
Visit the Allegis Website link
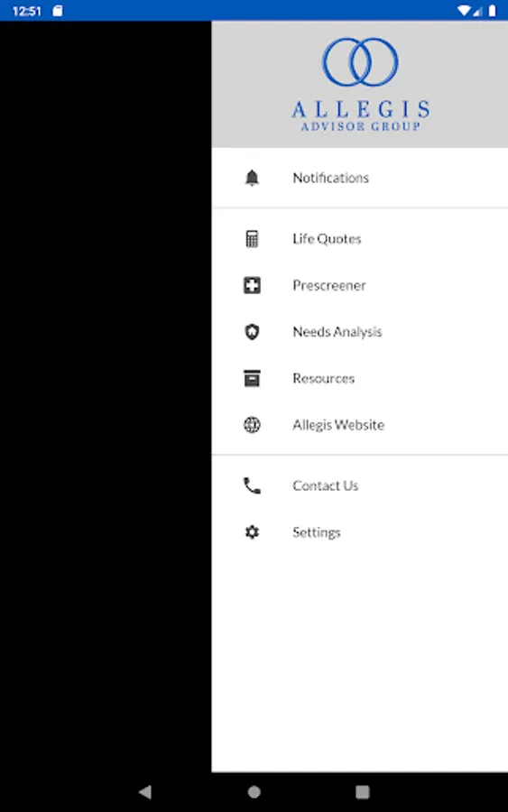[x=359, y=425]
